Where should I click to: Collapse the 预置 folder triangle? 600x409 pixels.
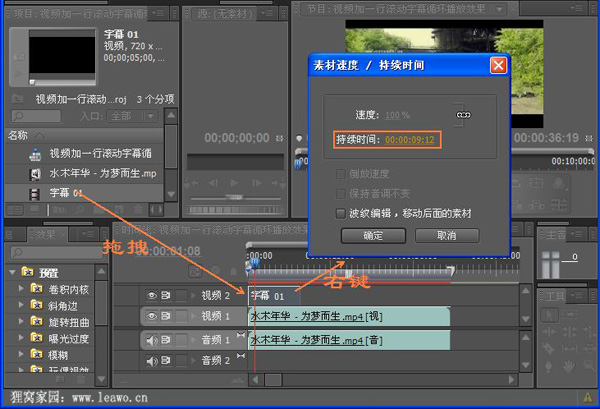(x=12, y=272)
